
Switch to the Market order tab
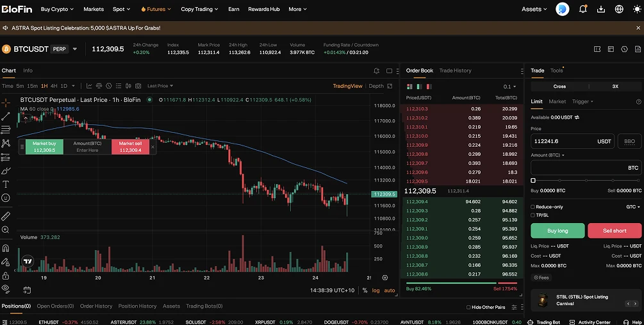557,101
